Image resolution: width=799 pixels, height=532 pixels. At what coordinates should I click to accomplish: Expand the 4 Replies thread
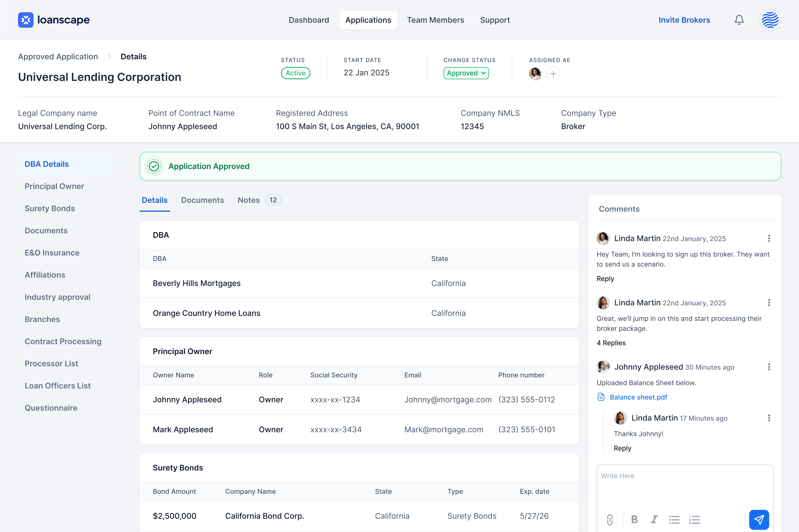[x=611, y=343]
